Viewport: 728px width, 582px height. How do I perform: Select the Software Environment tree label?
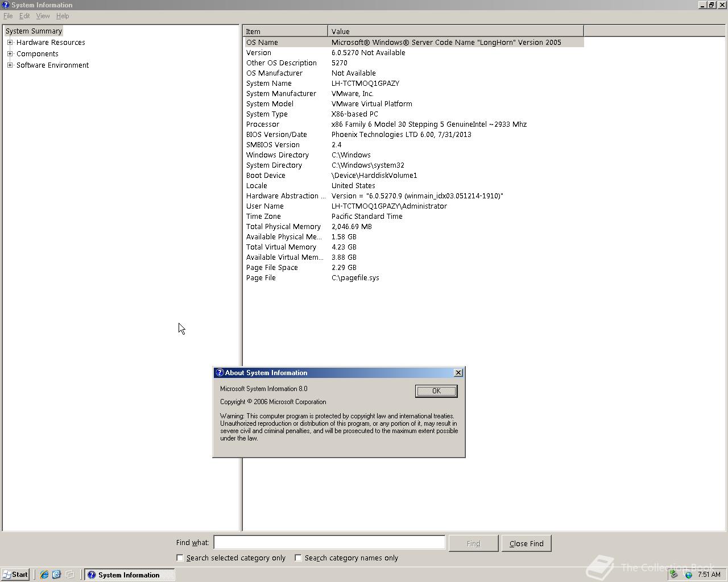point(52,65)
